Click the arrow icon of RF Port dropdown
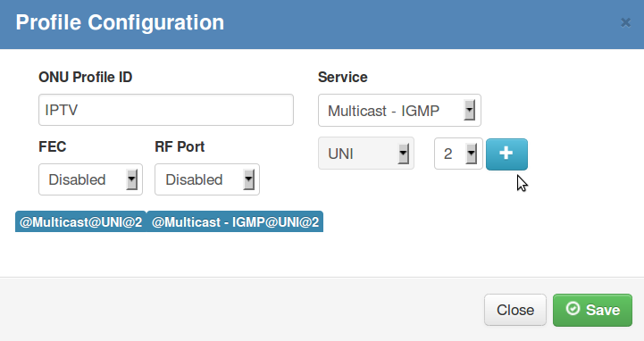 tap(248, 179)
